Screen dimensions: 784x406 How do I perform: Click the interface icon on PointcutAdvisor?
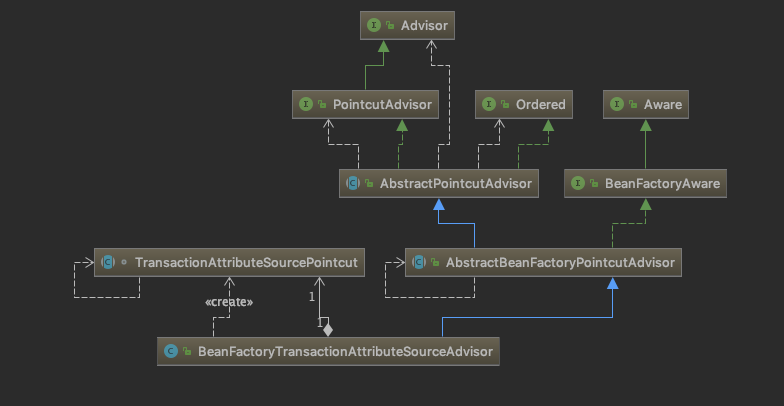point(306,104)
